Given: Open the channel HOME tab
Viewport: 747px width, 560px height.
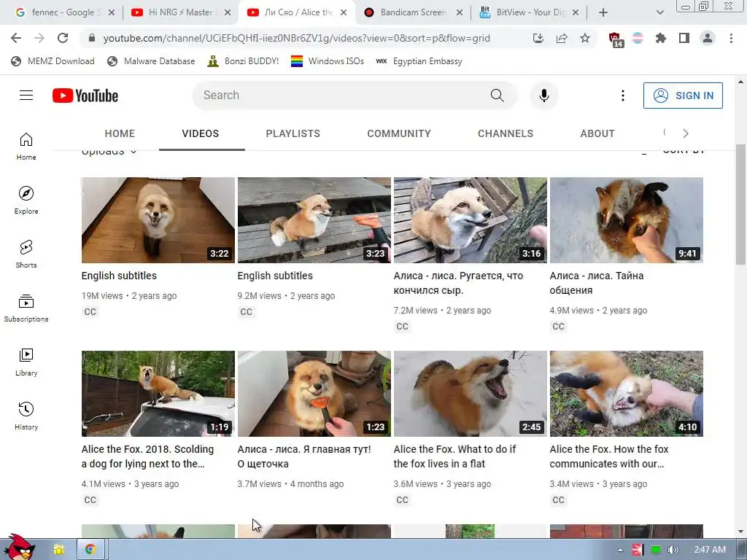Looking at the screenshot, I should point(120,133).
